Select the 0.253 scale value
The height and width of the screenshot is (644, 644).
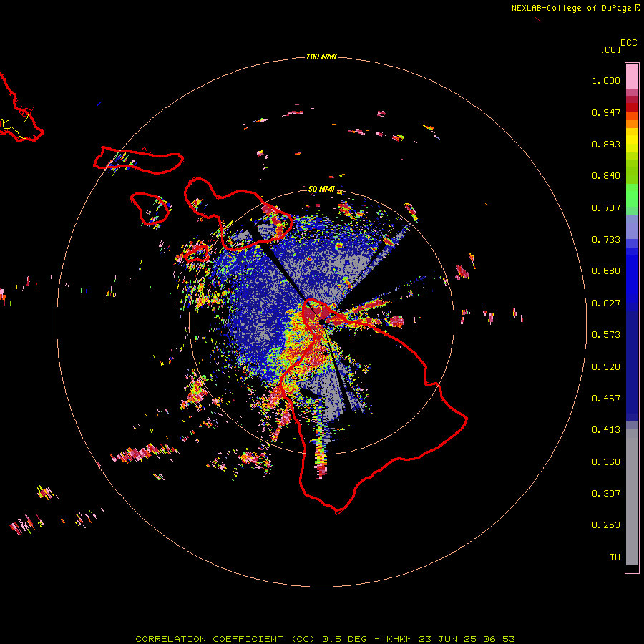[606, 525]
